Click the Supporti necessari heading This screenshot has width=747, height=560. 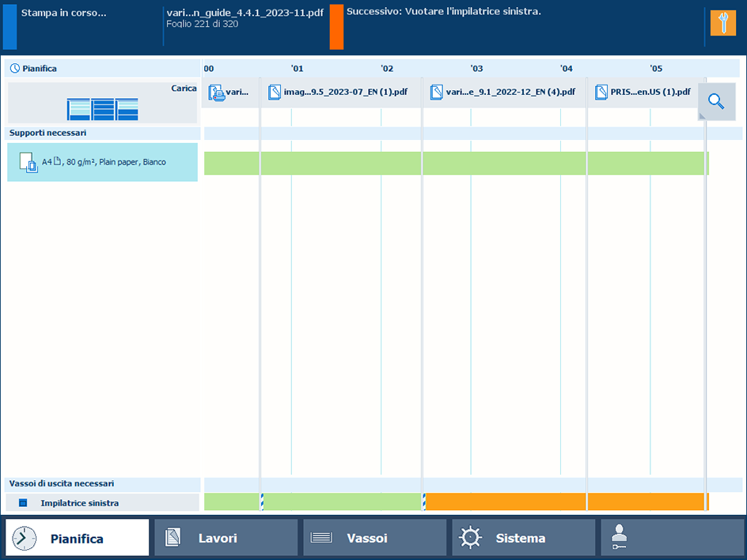tap(47, 133)
